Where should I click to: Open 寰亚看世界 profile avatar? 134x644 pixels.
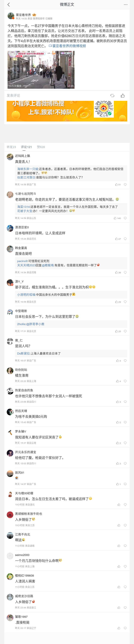point(11,16)
